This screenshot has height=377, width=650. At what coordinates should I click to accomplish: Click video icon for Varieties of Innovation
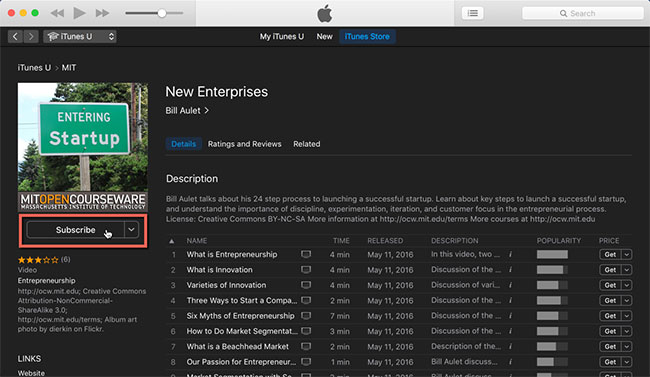pyautogui.click(x=306, y=285)
